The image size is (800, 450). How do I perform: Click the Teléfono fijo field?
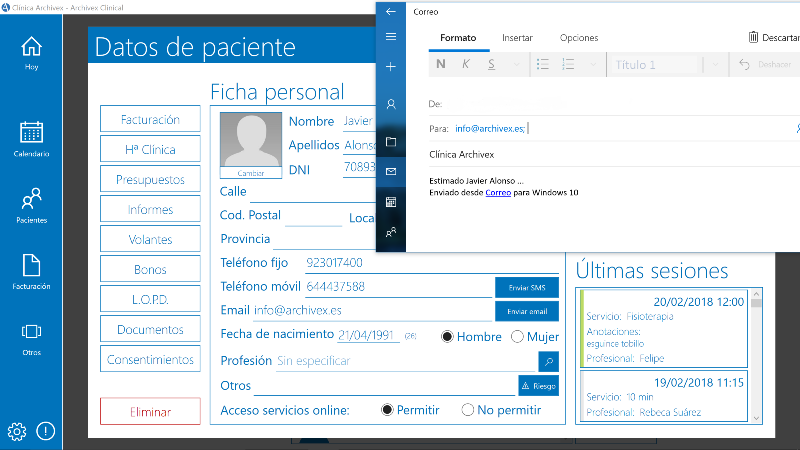tap(432, 263)
